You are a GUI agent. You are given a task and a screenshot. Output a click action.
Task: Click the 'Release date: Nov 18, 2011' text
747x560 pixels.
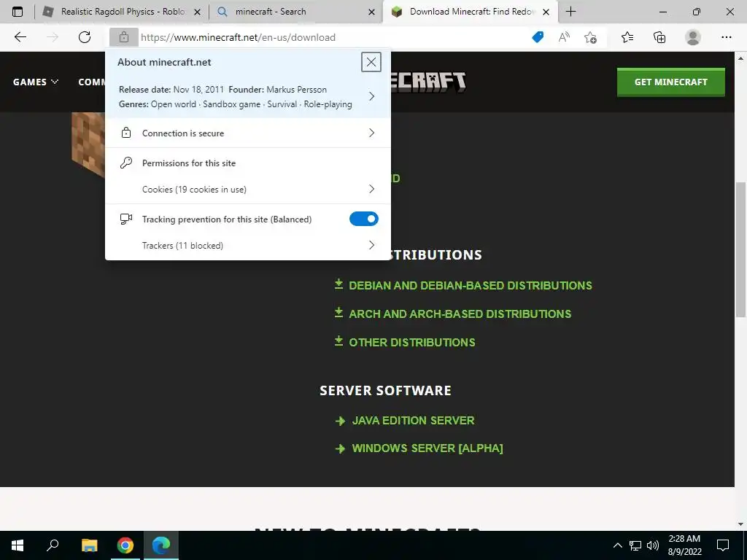[171, 90]
